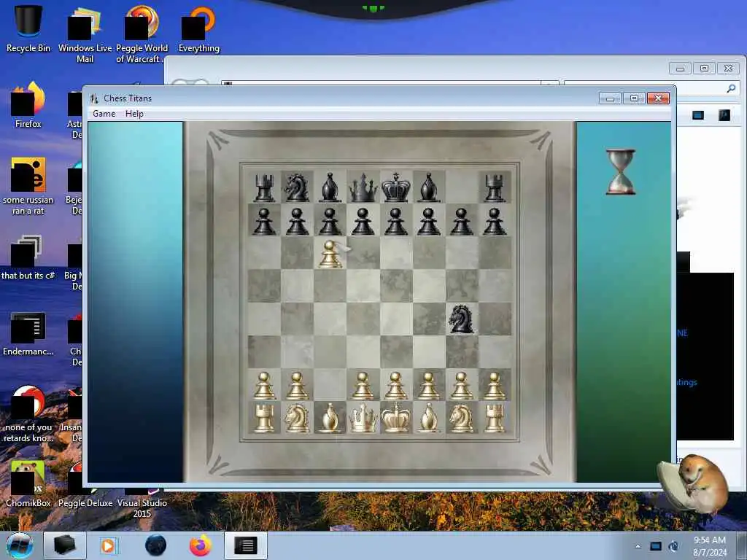Select the gold bishop beside the king
This screenshot has height=560, width=747.
(x=428, y=418)
